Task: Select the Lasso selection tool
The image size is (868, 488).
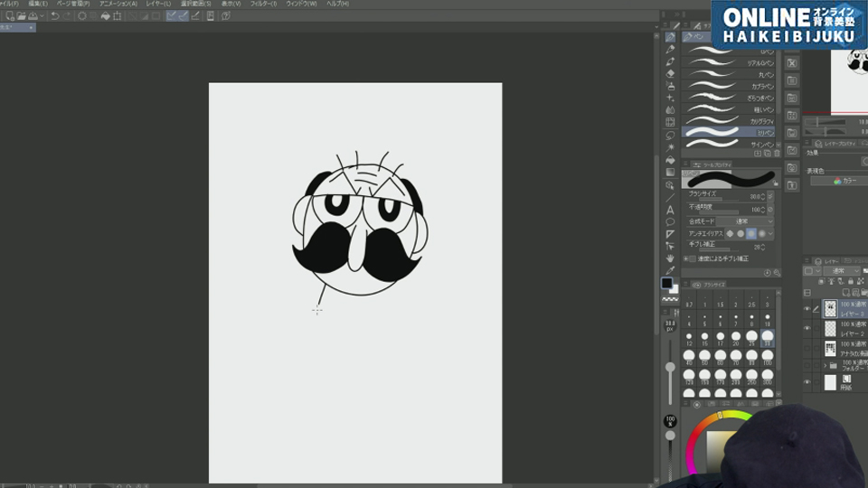Action: pyautogui.click(x=670, y=135)
